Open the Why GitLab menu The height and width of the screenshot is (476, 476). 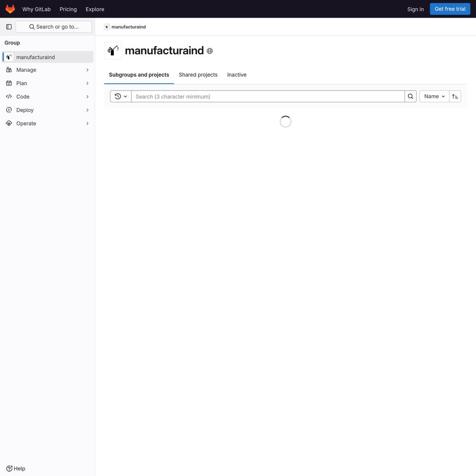pos(37,9)
